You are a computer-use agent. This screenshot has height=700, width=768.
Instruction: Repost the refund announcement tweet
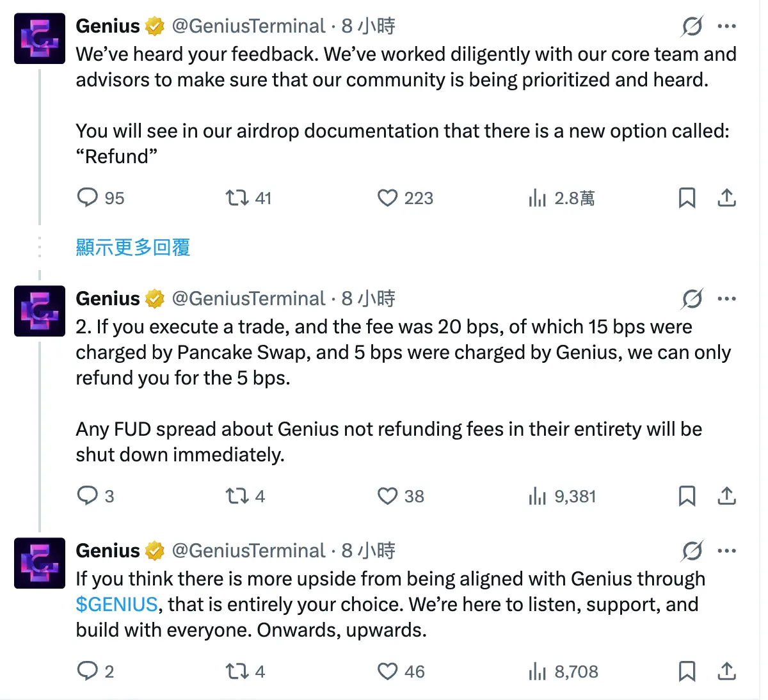(x=236, y=198)
